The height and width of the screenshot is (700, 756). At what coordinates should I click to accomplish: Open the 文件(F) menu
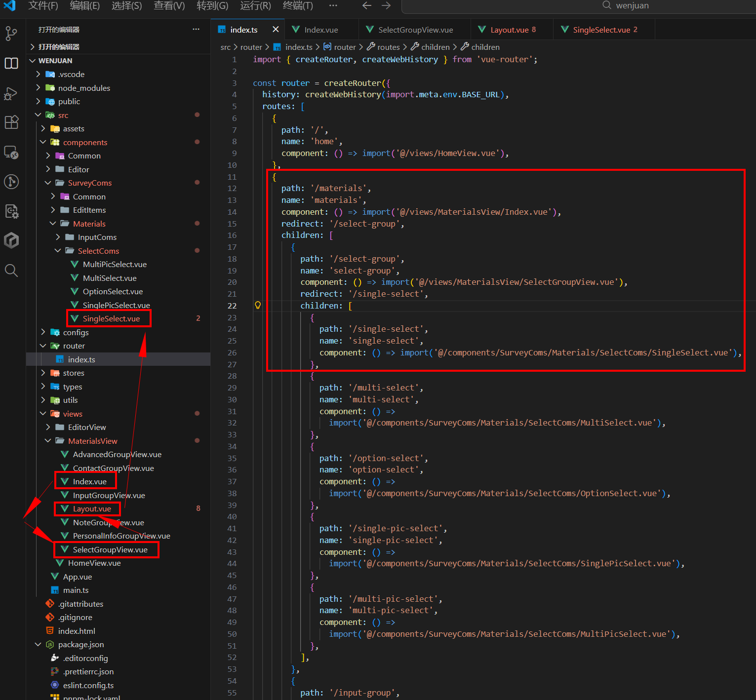point(43,5)
